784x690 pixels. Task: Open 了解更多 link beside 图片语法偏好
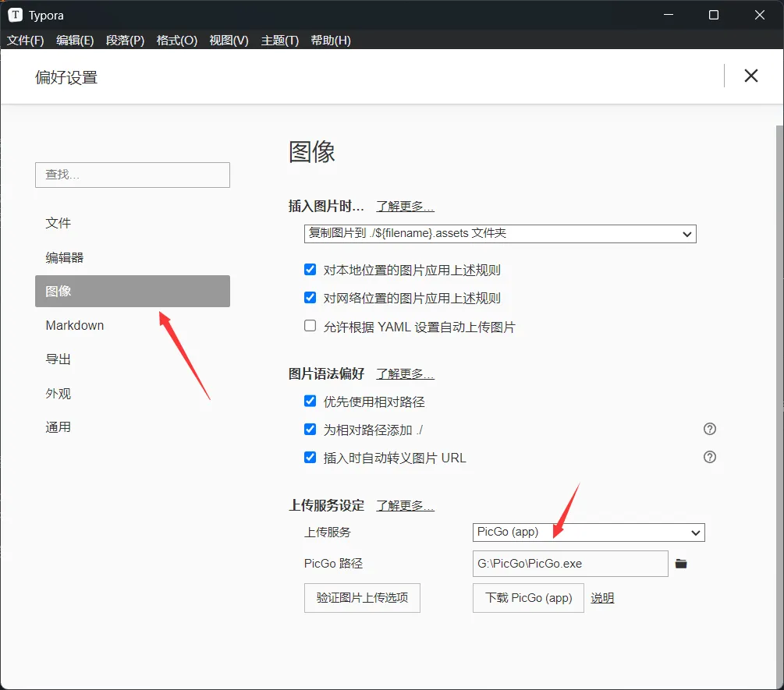tap(405, 373)
